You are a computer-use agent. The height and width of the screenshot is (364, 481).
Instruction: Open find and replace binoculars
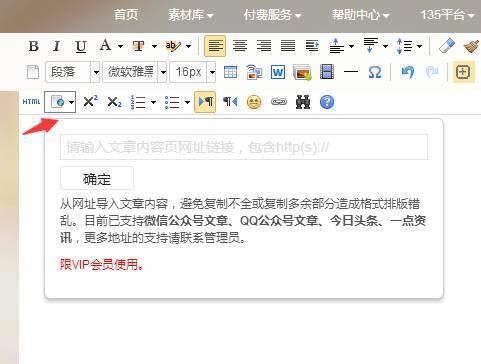pos(303,102)
